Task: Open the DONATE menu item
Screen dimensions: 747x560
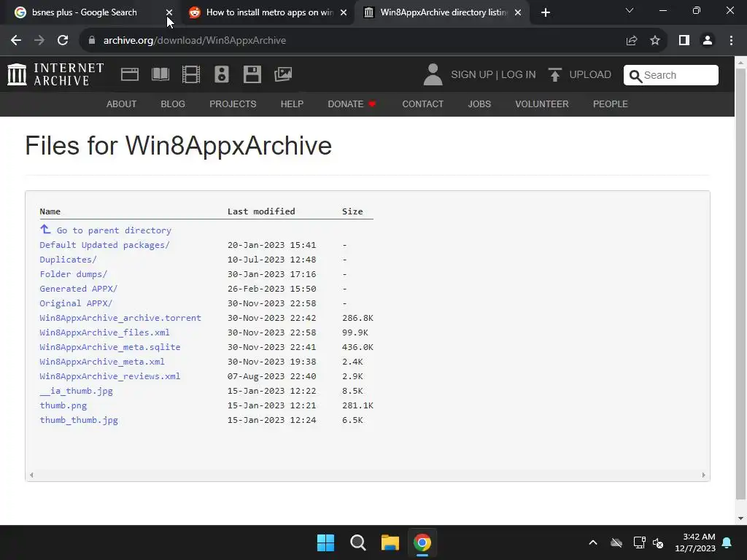Action: point(352,104)
